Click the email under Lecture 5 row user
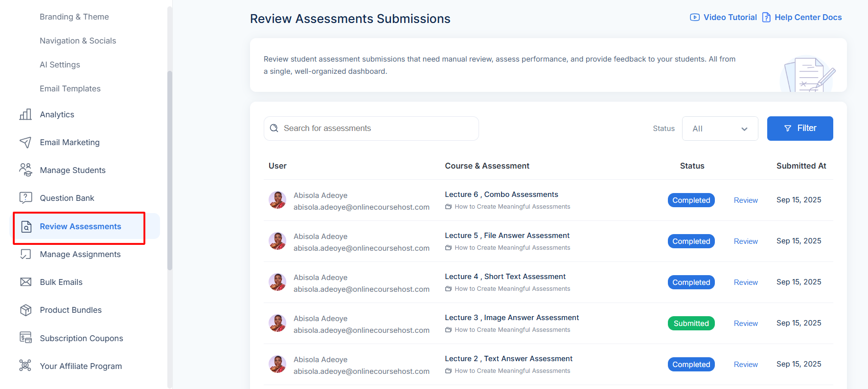868x389 pixels. [362, 248]
